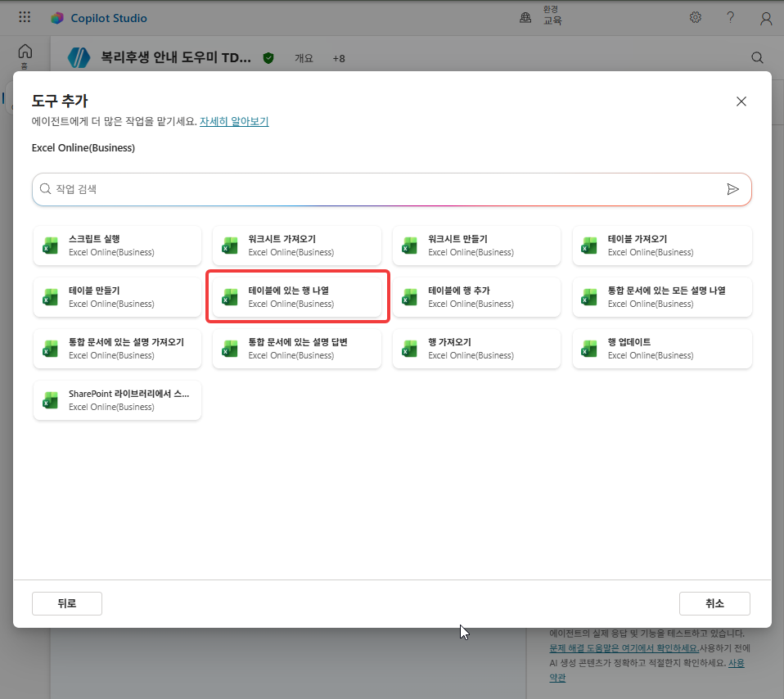Click the agent's blue avatar icon
Image resolution: width=784 pixels, height=699 pixels.
point(79,57)
